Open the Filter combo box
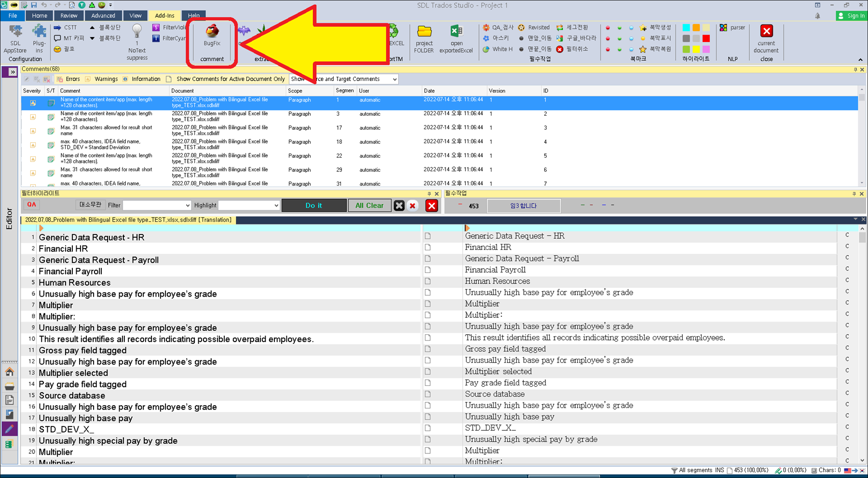 pyautogui.click(x=157, y=205)
